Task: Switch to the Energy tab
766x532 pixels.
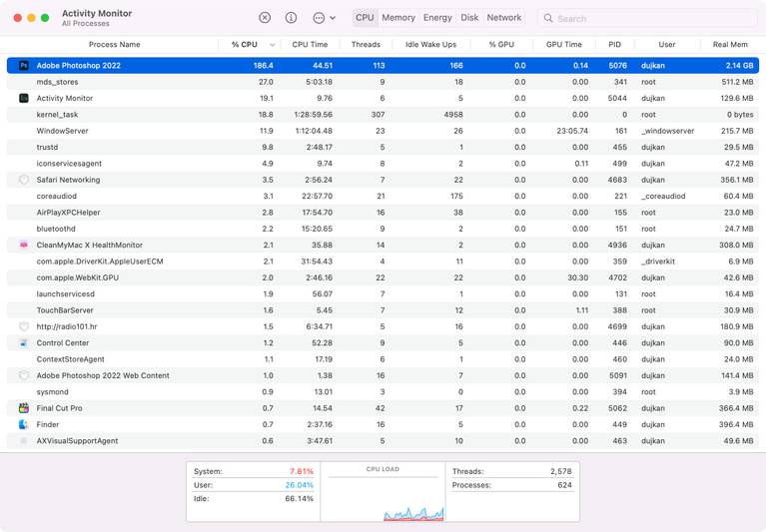Action: coord(437,18)
